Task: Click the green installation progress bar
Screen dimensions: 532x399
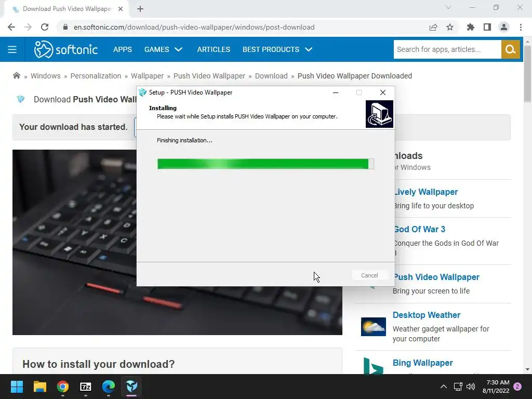Action: pos(265,164)
